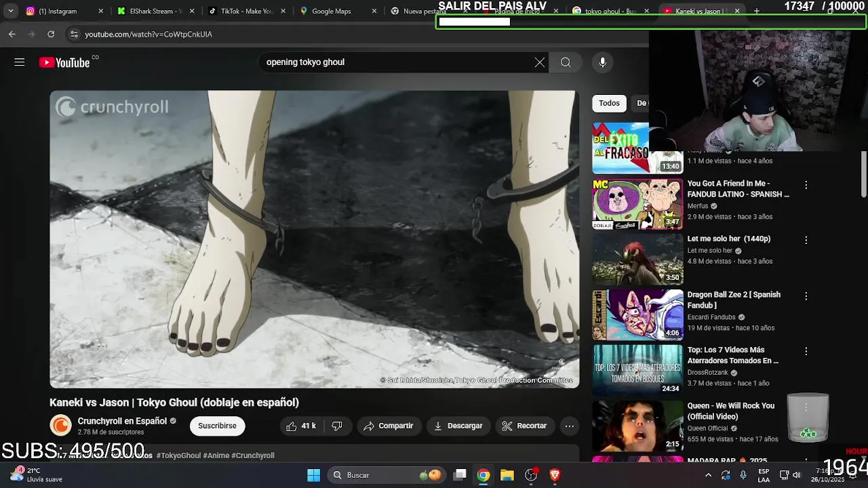
Task: Open the YouTube hamburger guide menu
Action: 19,62
